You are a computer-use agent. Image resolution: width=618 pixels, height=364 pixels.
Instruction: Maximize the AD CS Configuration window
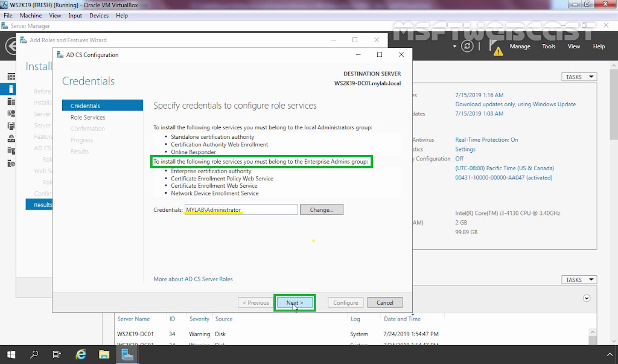[x=379, y=54]
